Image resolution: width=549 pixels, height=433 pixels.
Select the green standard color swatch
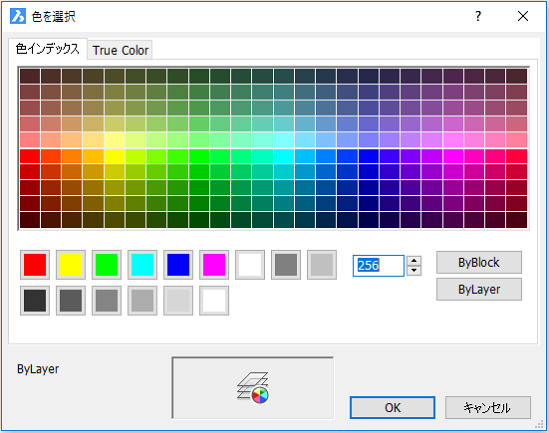pos(106,265)
